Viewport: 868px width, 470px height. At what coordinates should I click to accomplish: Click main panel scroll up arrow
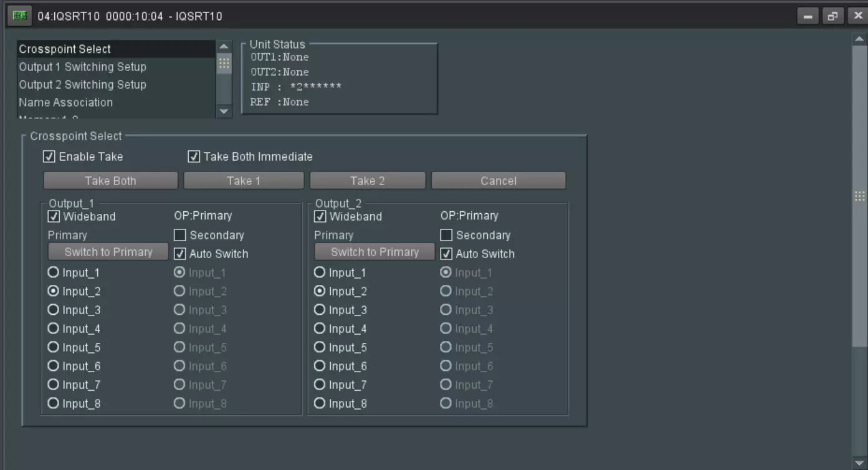(860, 39)
